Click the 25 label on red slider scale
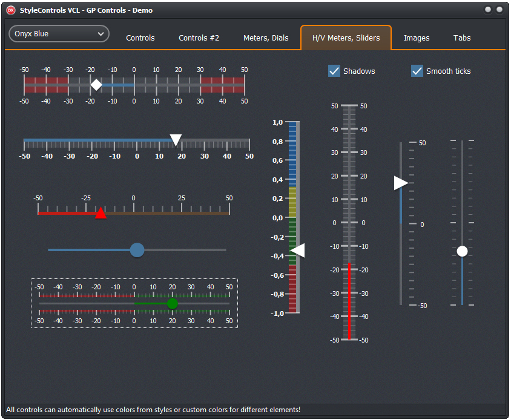Screen dimensions: 511x420 [181, 198]
